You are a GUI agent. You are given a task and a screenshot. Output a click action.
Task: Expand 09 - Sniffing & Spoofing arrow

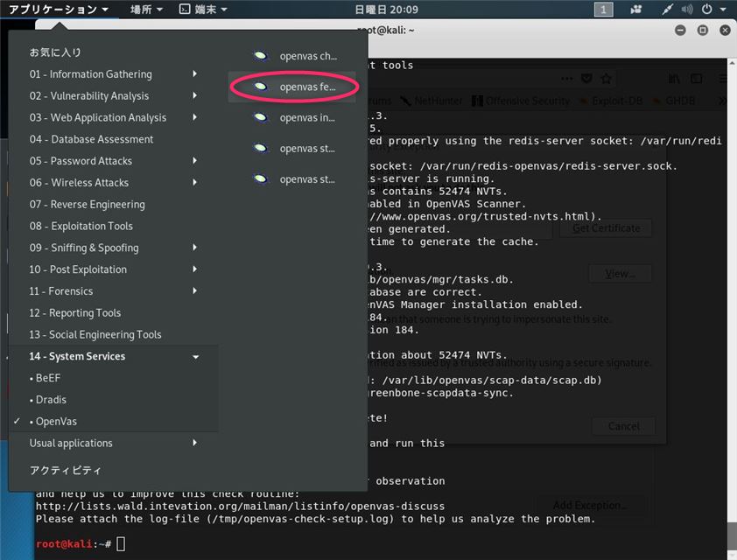(194, 247)
